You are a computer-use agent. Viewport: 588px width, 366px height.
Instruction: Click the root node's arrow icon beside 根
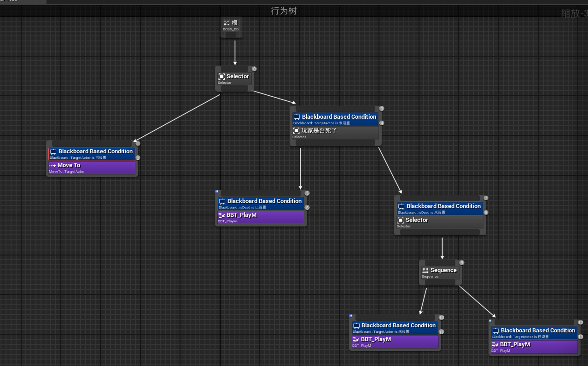click(227, 23)
